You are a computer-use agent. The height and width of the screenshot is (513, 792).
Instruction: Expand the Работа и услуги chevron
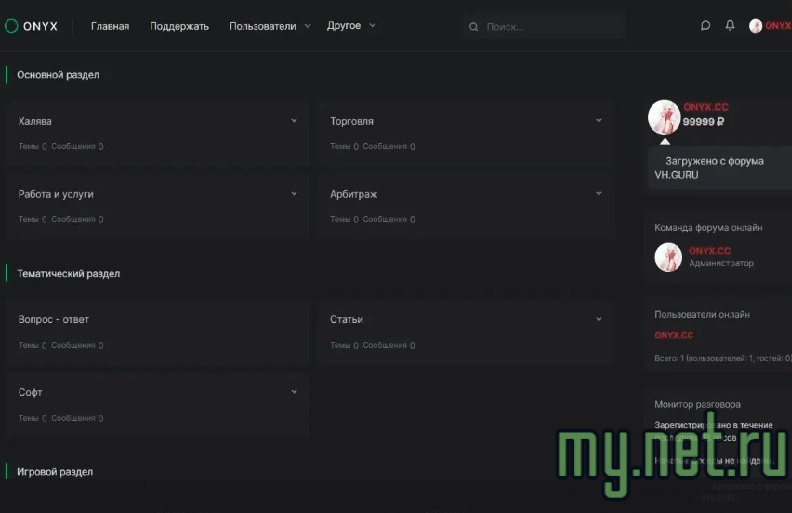click(x=294, y=194)
